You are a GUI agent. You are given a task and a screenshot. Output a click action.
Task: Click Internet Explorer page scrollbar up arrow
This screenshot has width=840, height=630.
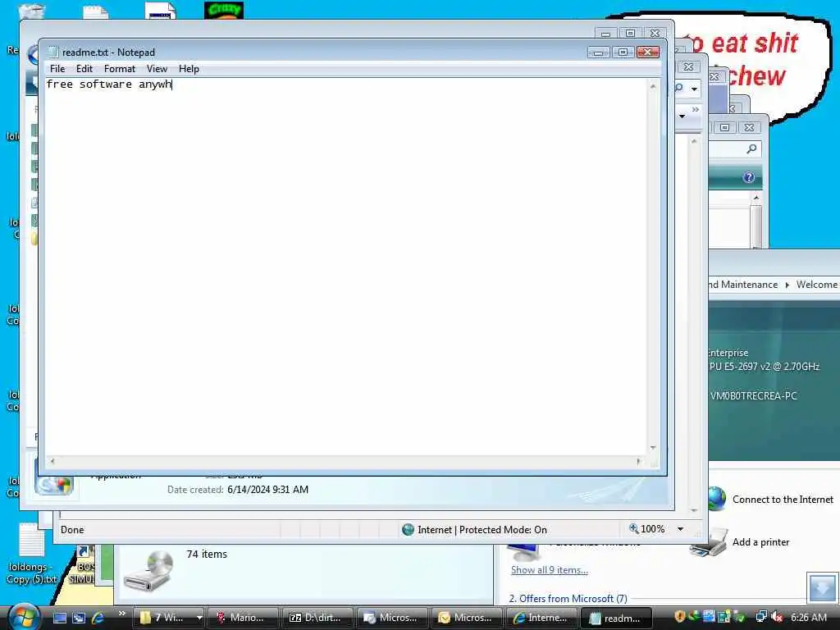pyautogui.click(x=694, y=141)
